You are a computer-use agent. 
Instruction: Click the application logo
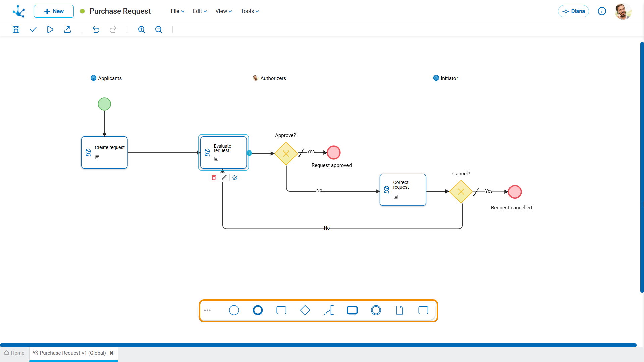19,11
